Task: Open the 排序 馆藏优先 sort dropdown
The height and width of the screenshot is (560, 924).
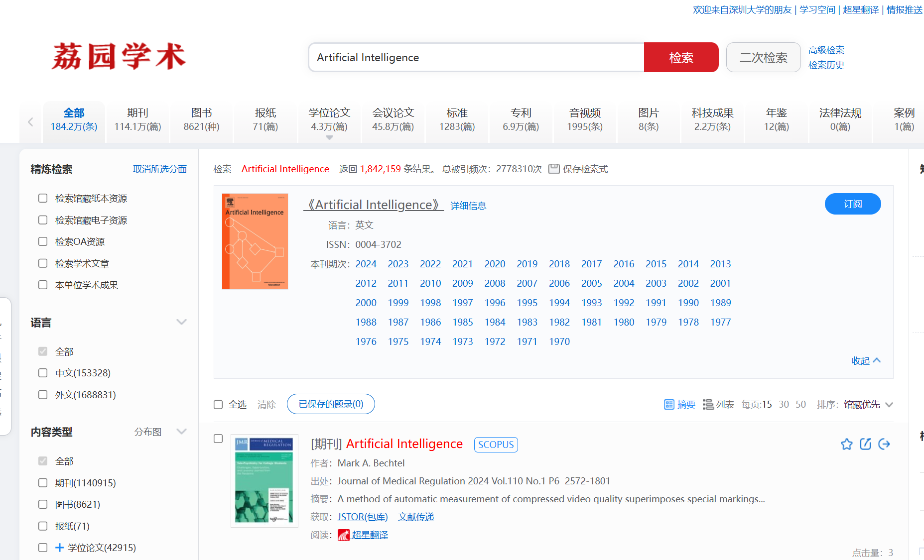Action: point(868,404)
